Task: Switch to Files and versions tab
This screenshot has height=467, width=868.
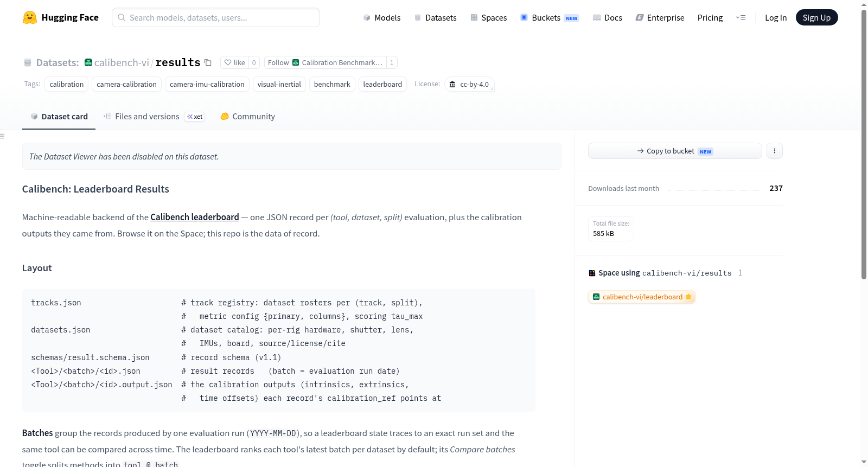Action: [x=154, y=117]
